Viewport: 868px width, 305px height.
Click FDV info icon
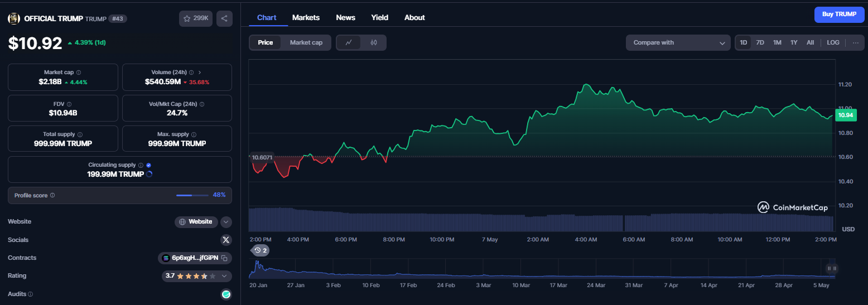point(69,104)
